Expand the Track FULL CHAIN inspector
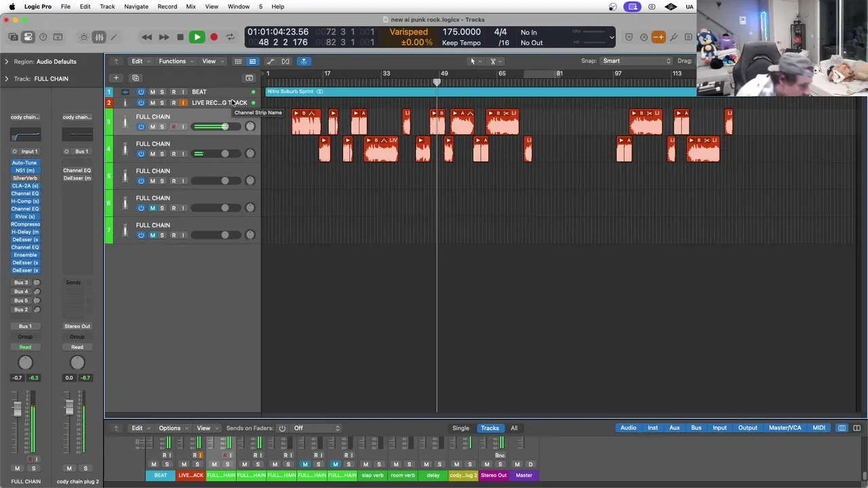Viewport: 868px width, 488px height. tap(7, 79)
